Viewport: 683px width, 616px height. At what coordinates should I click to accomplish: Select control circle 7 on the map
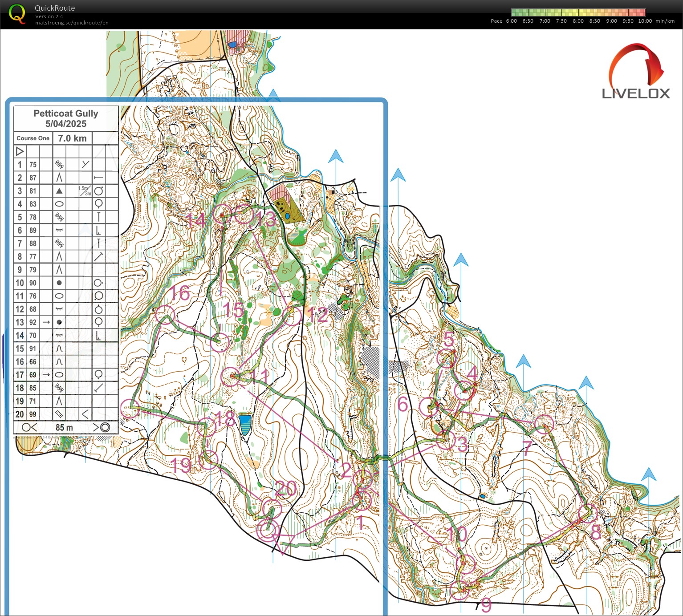pos(544,423)
